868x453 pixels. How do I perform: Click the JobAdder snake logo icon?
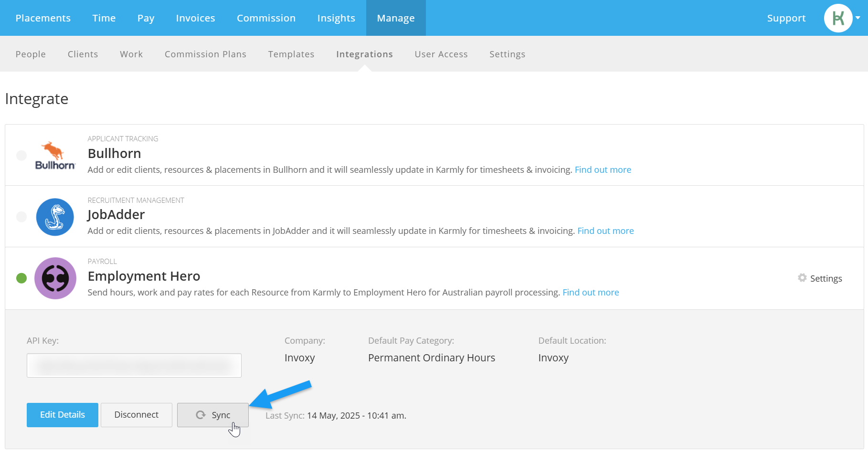click(x=55, y=217)
